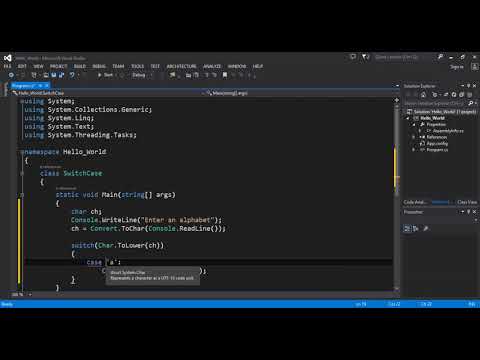Collapse the Main method outline
The image size is (480, 360).
(x=22, y=195)
